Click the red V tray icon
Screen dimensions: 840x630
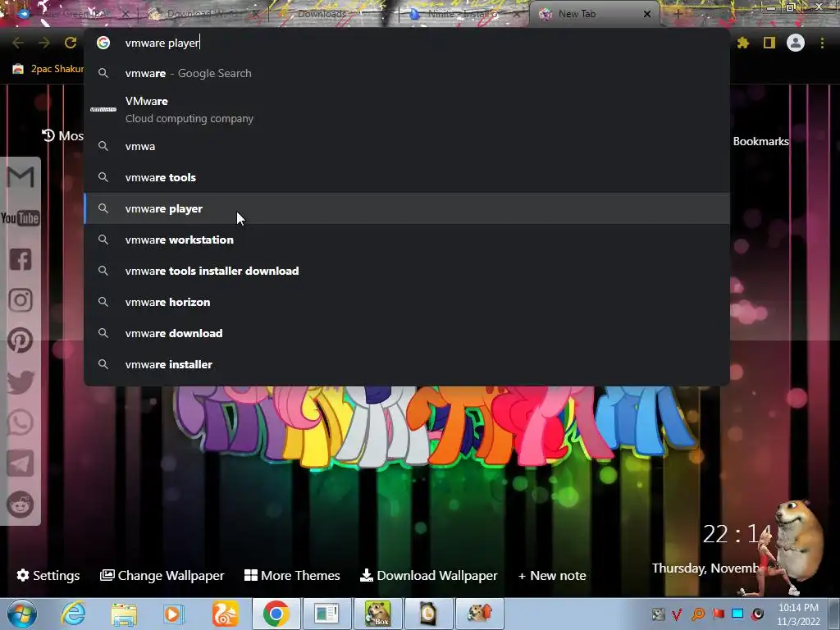click(x=678, y=614)
